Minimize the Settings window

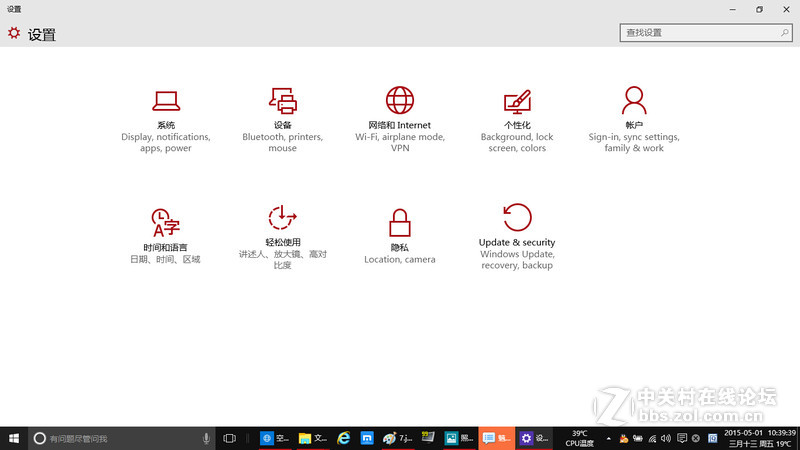pos(733,9)
